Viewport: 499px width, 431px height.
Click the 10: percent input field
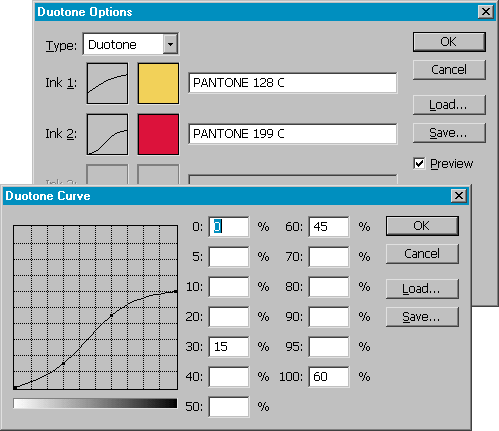pyautogui.click(x=229, y=287)
